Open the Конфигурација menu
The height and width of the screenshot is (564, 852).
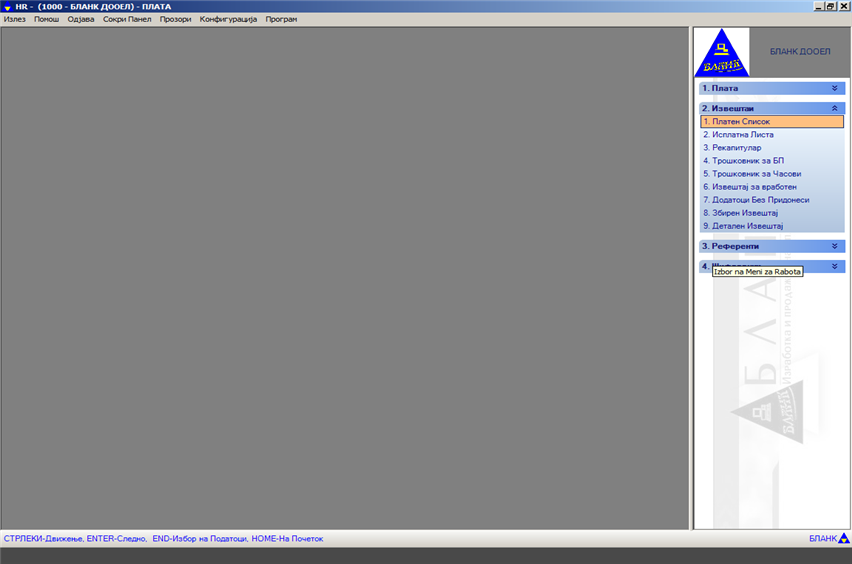[228, 19]
